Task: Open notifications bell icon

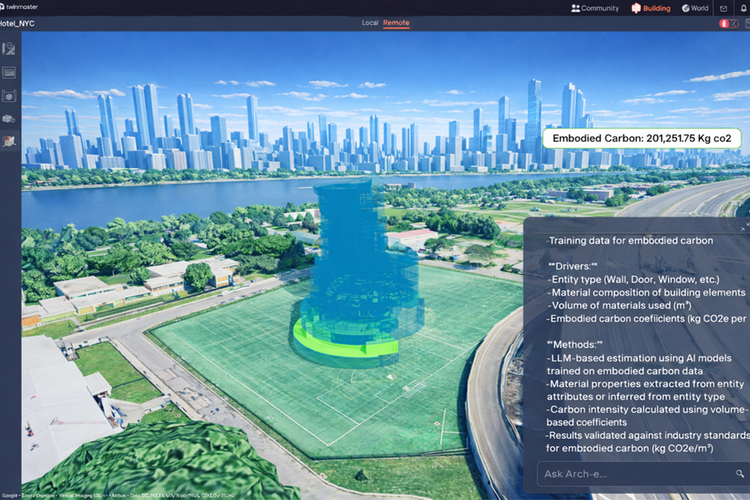Action: pos(743,8)
